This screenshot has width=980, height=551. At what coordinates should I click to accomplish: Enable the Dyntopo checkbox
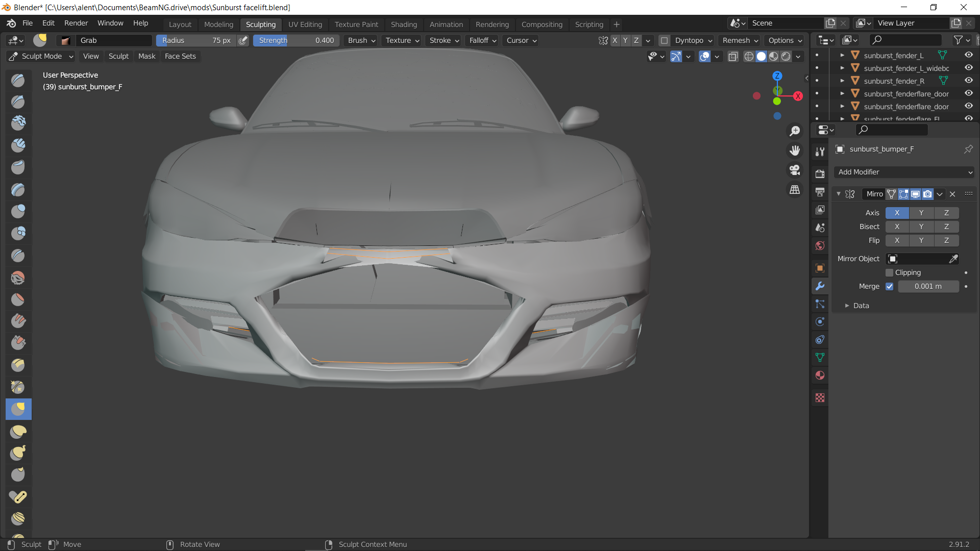pyautogui.click(x=664, y=40)
